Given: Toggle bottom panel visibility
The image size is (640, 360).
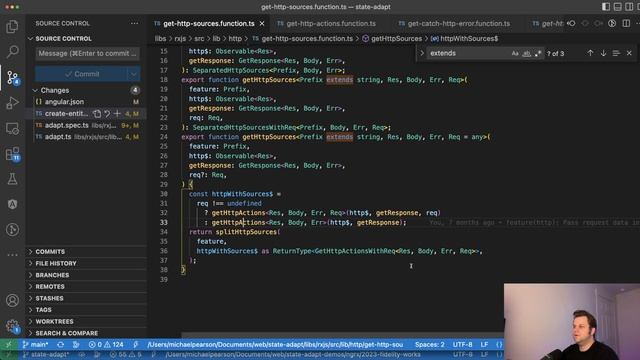Looking at the screenshot, I should point(618,7).
